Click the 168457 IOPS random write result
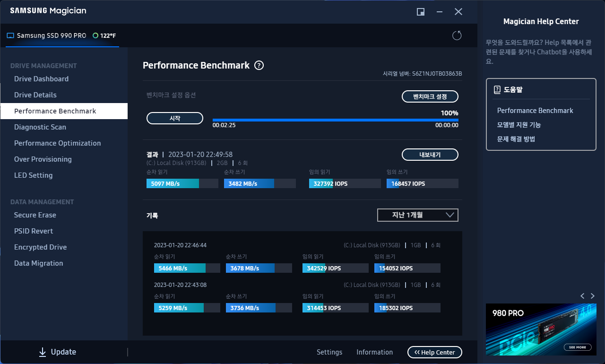Image resolution: width=605 pixels, height=364 pixels. pyautogui.click(x=423, y=183)
